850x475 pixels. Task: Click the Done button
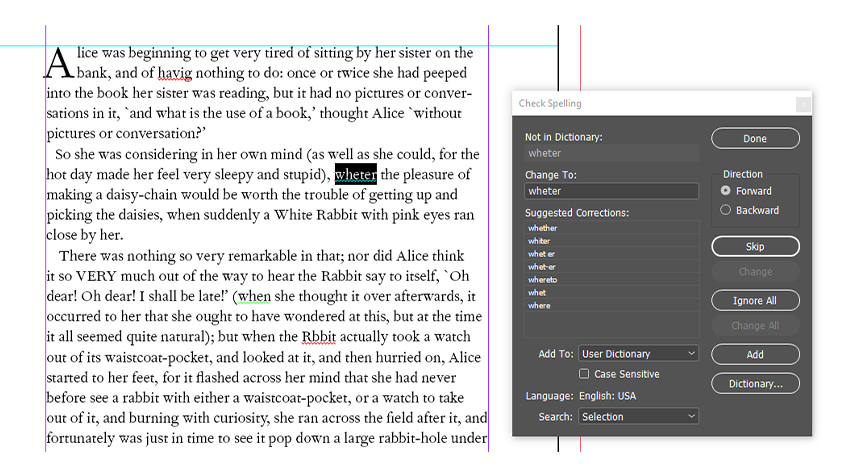(755, 138)
